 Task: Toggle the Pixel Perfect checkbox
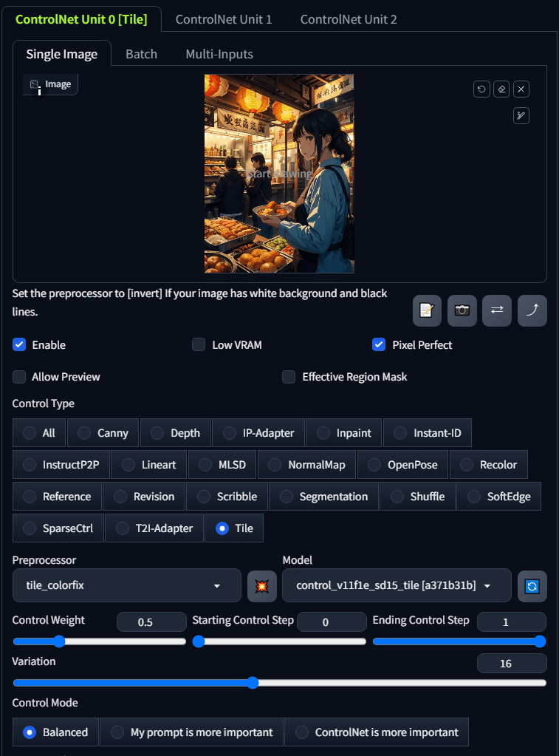click(379, 344)
